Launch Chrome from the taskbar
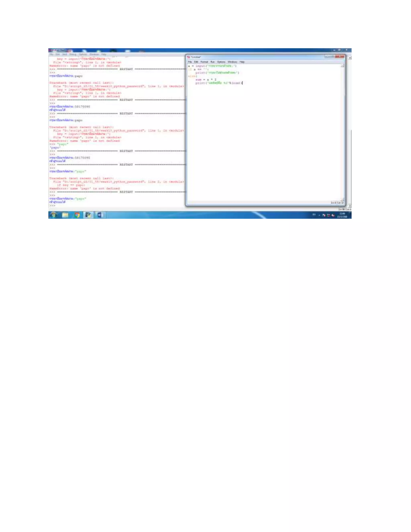Image resolution: width=411 pixels, height=532 pixels. point(77,215)
